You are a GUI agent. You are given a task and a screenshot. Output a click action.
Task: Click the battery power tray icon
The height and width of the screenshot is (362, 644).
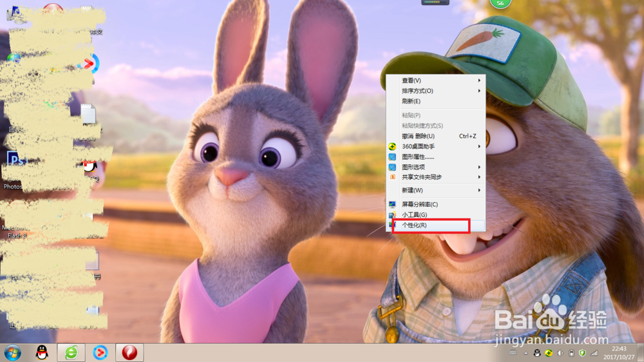point(571,353)
